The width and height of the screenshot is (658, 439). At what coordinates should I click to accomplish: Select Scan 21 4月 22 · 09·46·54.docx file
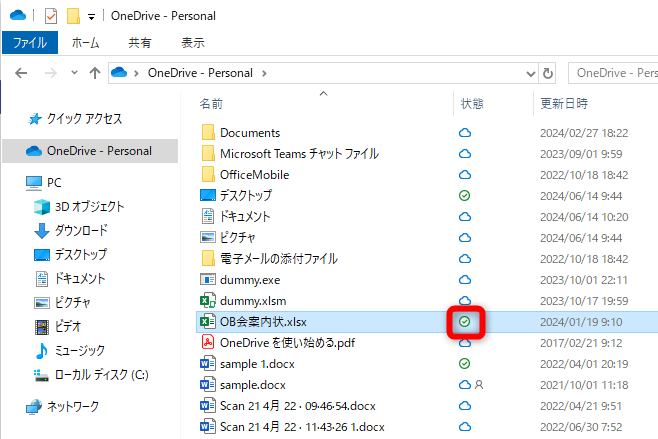coord(298,406)
